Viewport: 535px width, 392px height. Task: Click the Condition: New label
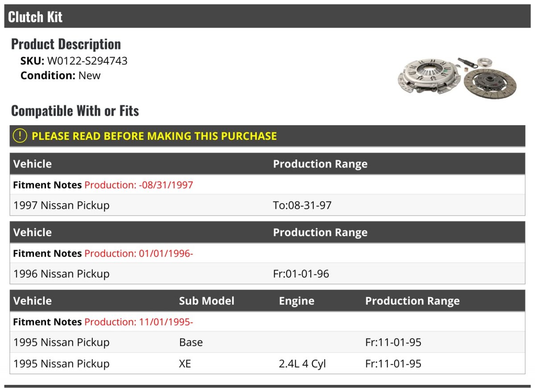(x=61, y=76)
